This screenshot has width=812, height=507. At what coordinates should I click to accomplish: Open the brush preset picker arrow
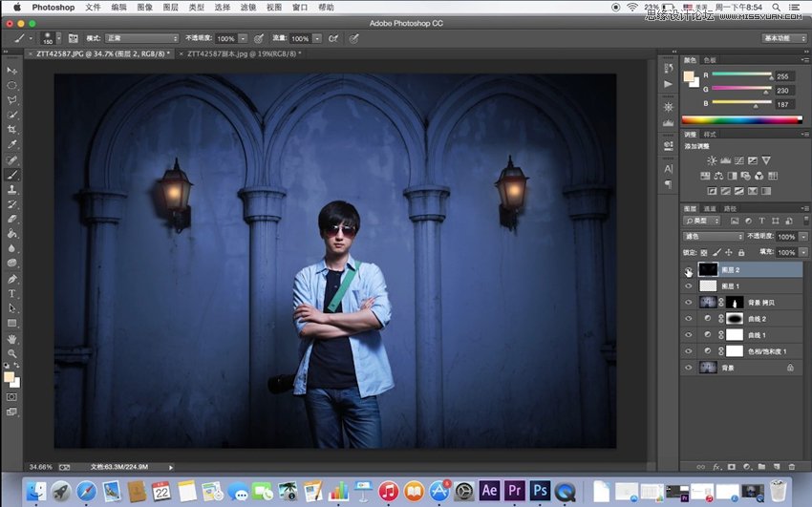[58, 38]
